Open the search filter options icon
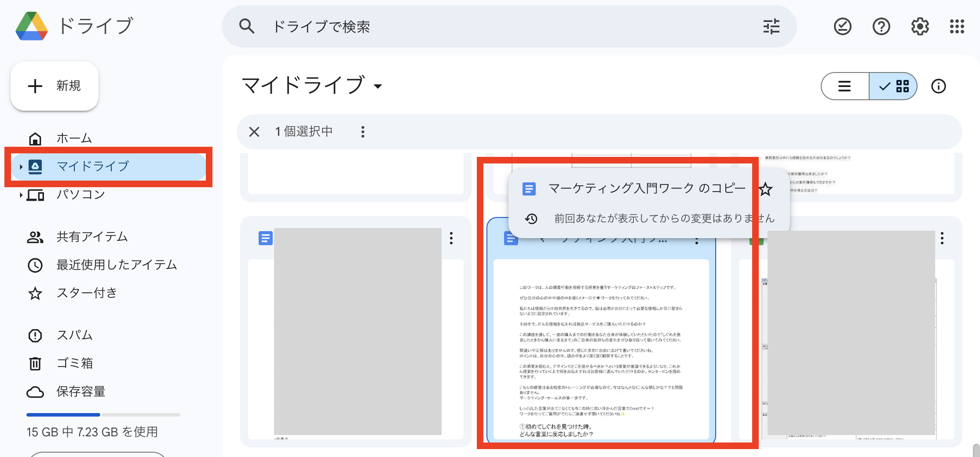This screenshot has width=980, height=457. [771, 26]
